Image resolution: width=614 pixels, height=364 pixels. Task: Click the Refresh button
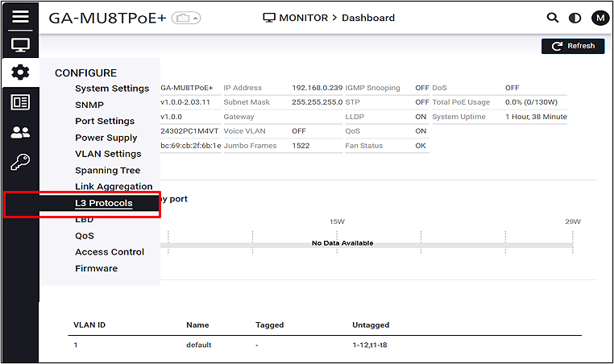(x=573, y=46)
